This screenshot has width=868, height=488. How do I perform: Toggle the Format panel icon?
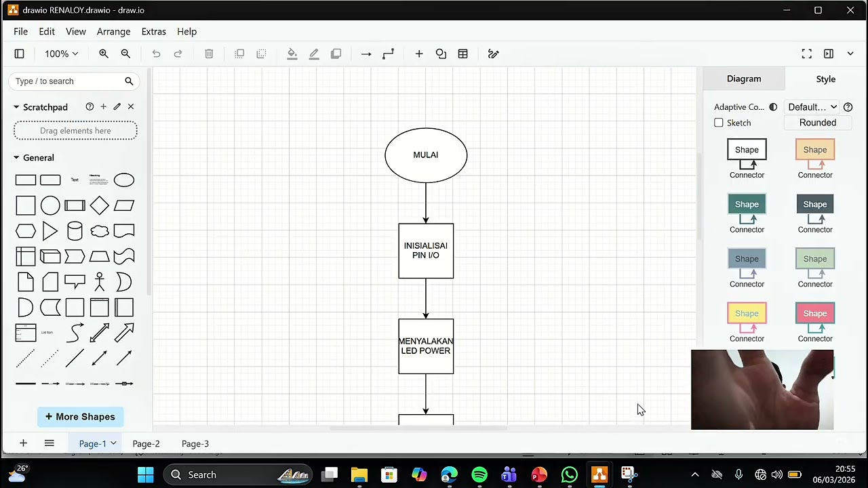click(829, 54)
